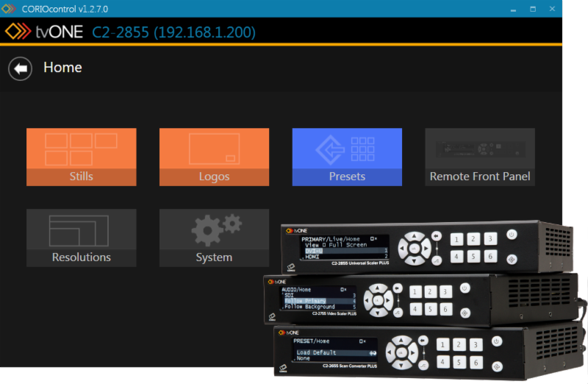Open the Resolutions tile
588x384 pixels.
81,238
